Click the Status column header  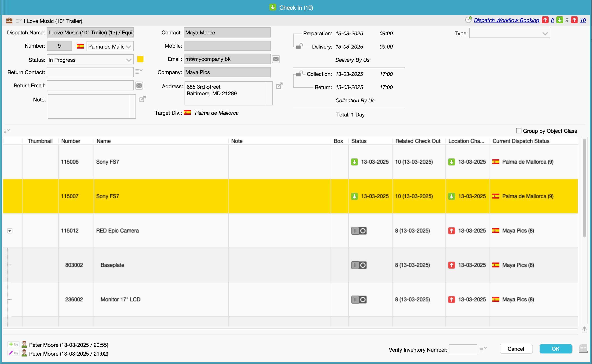tap(359, 141)
